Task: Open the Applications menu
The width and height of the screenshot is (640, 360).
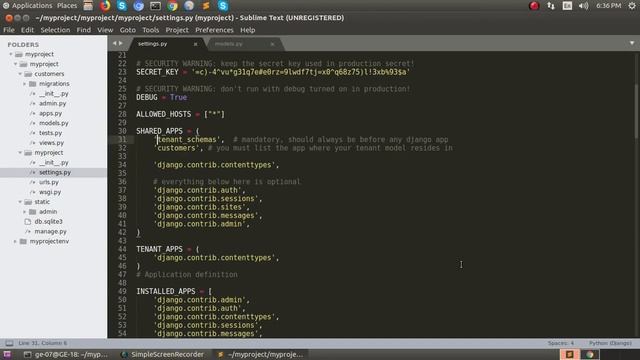Action: [32, 6]
